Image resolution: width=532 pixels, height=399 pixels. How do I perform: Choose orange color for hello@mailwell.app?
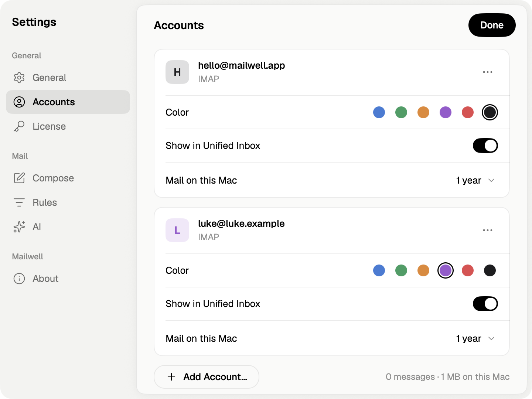[x=423, y=112]
